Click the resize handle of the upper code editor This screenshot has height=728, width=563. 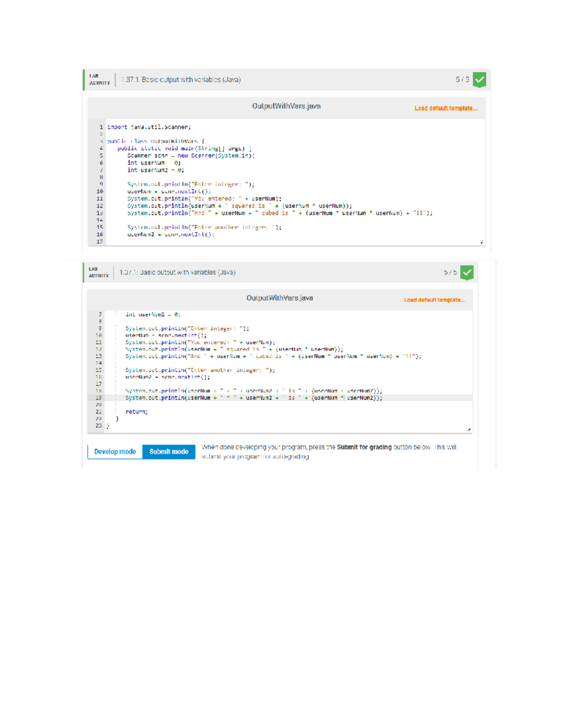(481, 242)
